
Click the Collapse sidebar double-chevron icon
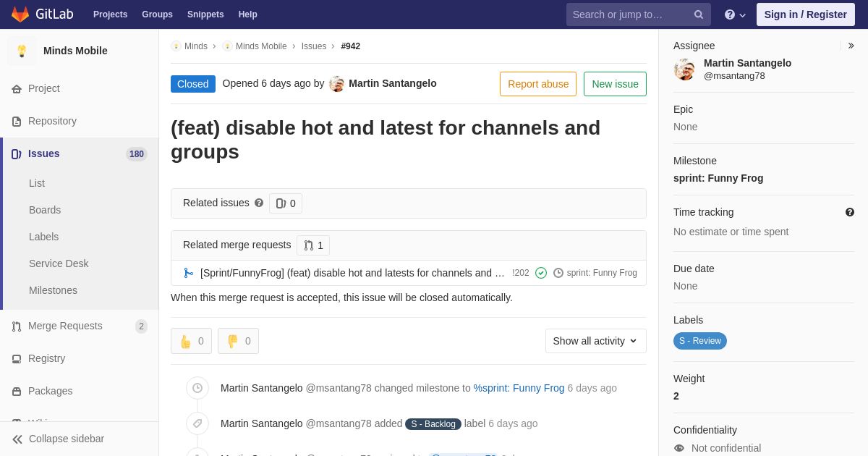(x=17, y=439)
